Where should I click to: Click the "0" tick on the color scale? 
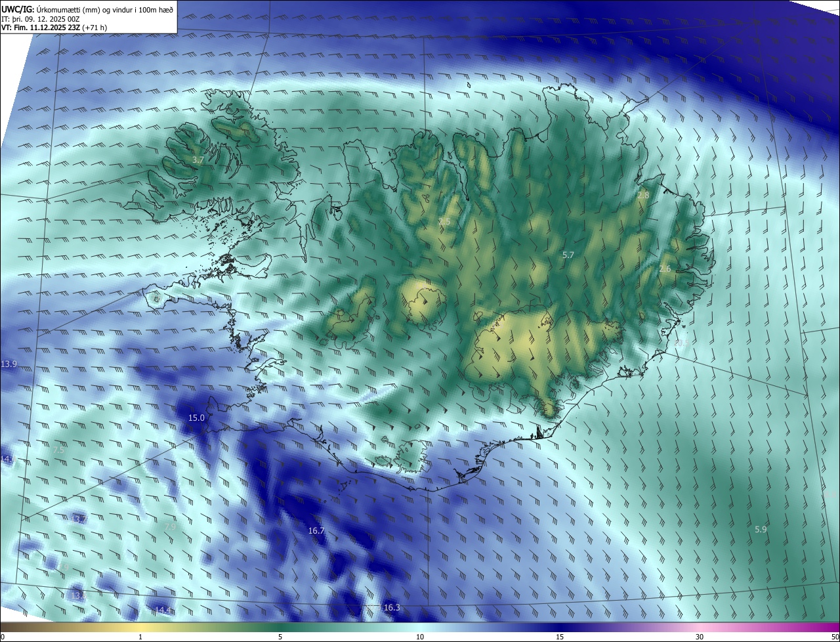(3, 637)
